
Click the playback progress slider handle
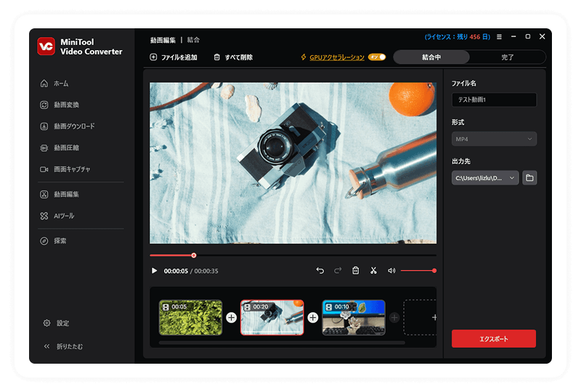pos(194,256)
